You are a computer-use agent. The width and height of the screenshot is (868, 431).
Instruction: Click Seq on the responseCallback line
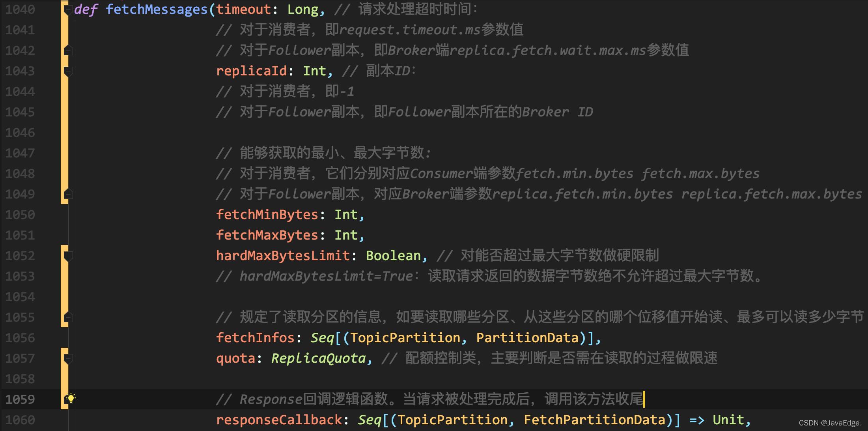pos(370,420)
